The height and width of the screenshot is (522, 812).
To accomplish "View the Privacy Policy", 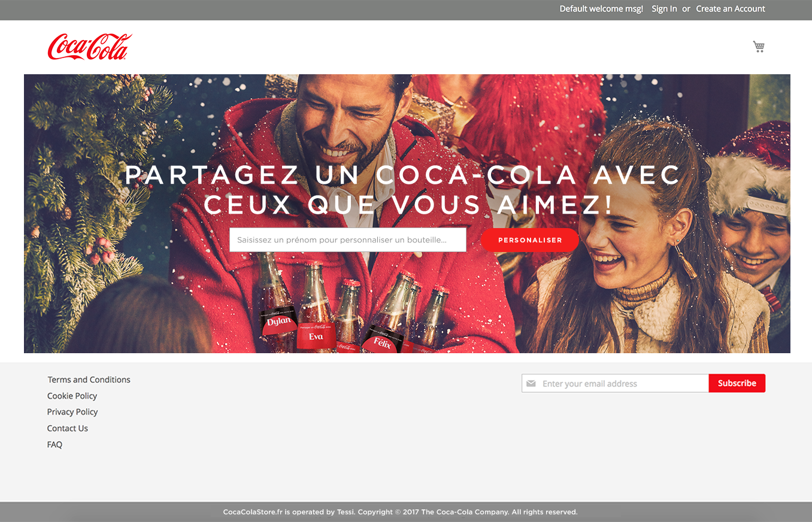I will click(x=72, y=412).
